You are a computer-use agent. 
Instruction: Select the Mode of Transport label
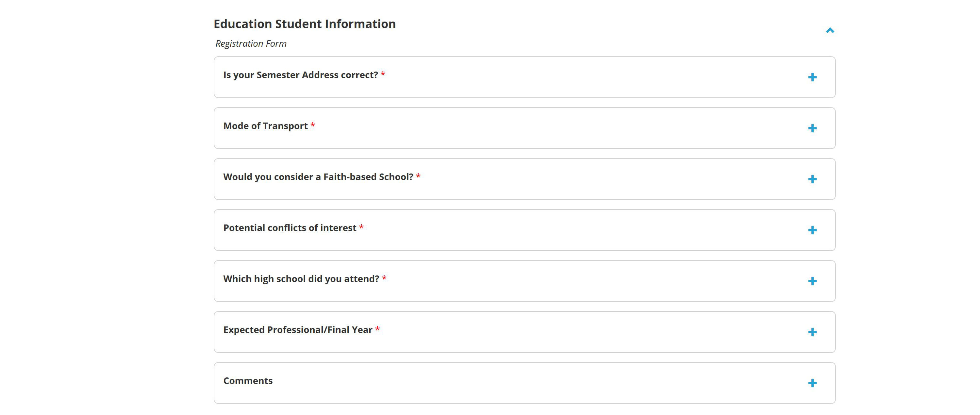266,126
